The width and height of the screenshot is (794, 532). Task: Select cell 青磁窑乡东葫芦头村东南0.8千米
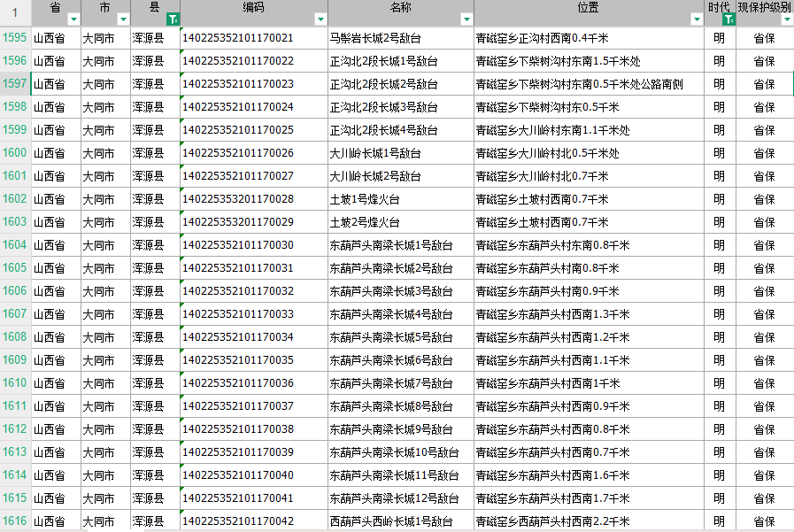[x=589, y=245]
